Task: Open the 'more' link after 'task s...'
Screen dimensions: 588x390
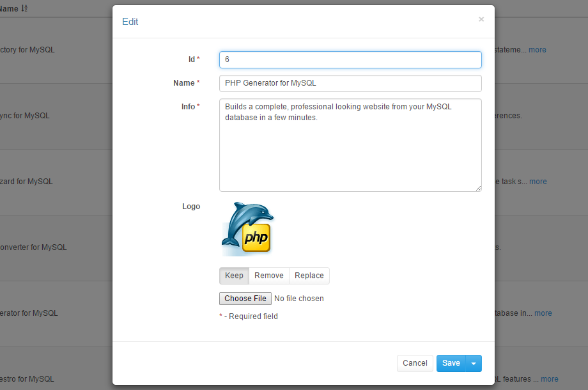Action: pos(538,182)
